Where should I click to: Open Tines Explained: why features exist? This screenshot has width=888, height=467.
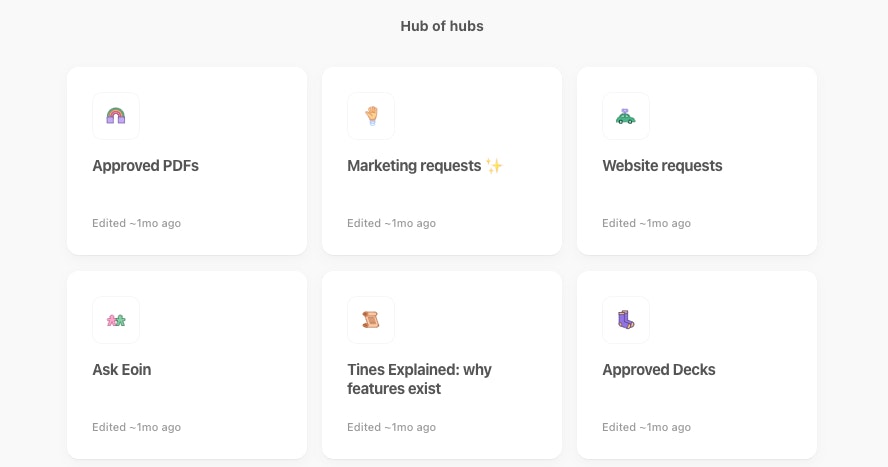click(x=419, y=379)
